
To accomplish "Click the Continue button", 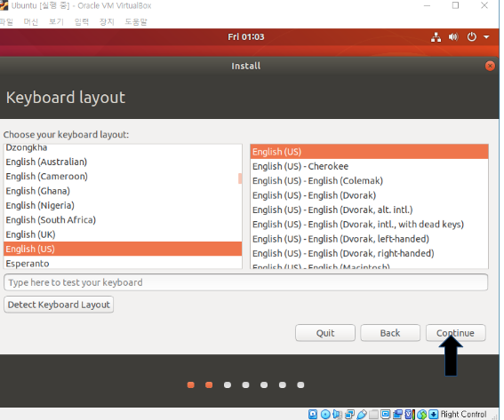I will click(455, 333).
